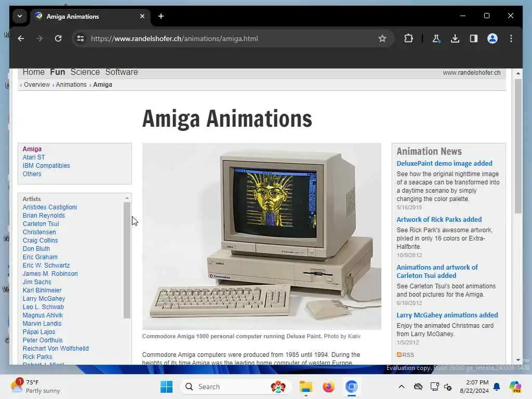The height and width of the screenshot is (399, 532).
Task: Bookmark this page with the star icon
Action: [x=382, y=38]
